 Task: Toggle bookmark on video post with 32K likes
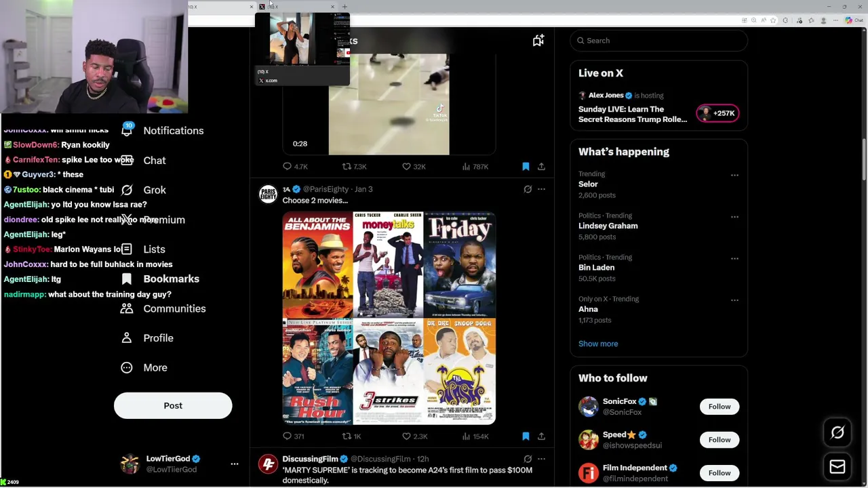point(526,166)
